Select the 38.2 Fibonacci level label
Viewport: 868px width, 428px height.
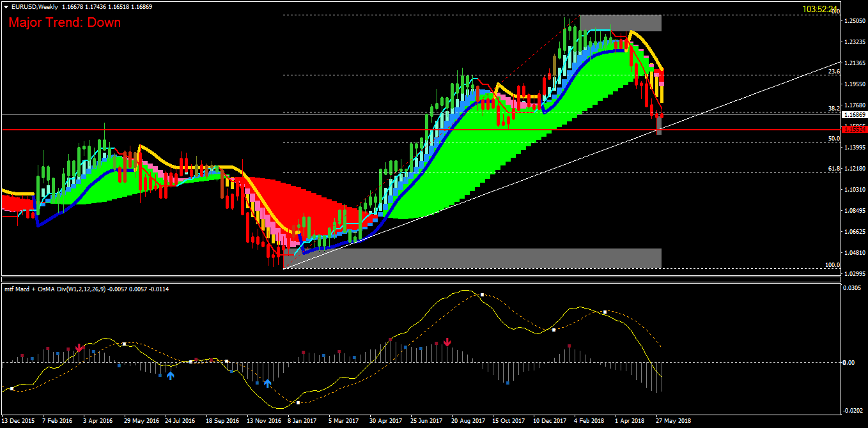click(833, 109)
